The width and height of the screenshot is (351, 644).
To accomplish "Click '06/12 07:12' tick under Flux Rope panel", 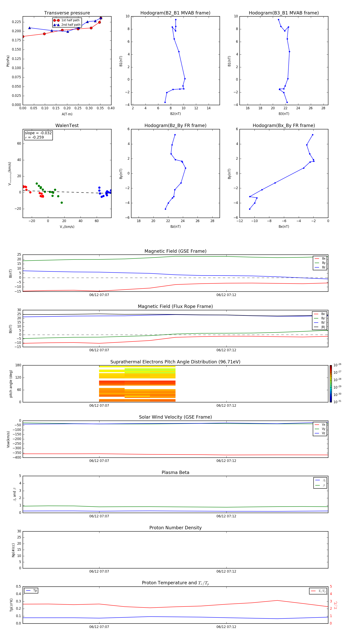I will tap(226, 350).
